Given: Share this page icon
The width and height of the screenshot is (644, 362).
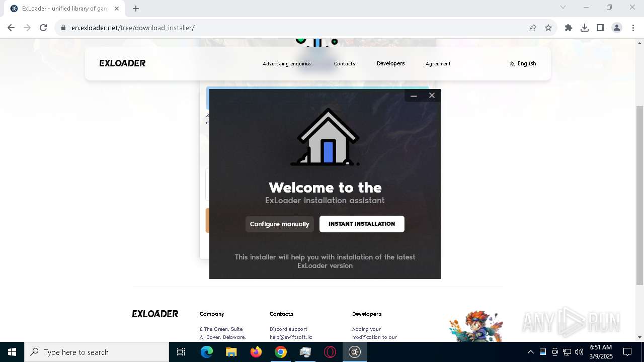Looking at the screenshot, I should click(x=532, y=28).
